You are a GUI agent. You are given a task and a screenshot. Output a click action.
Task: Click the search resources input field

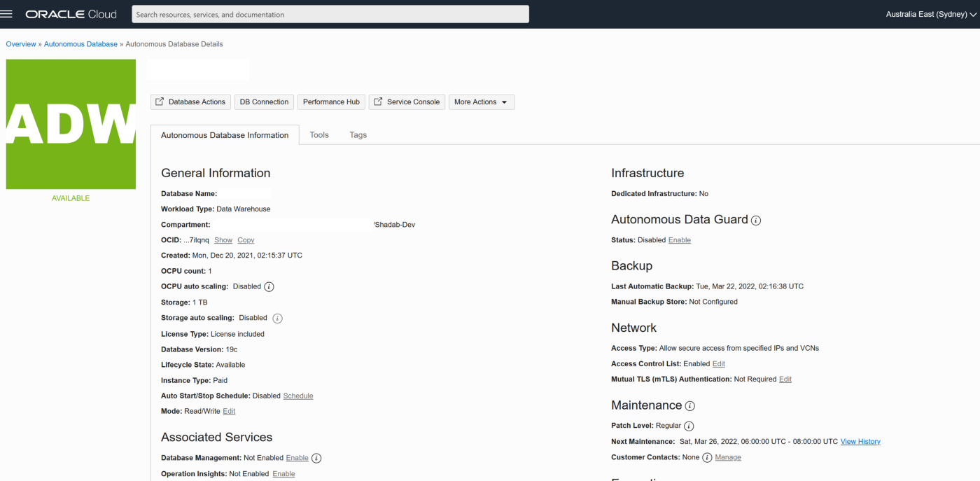pos(330,14)
